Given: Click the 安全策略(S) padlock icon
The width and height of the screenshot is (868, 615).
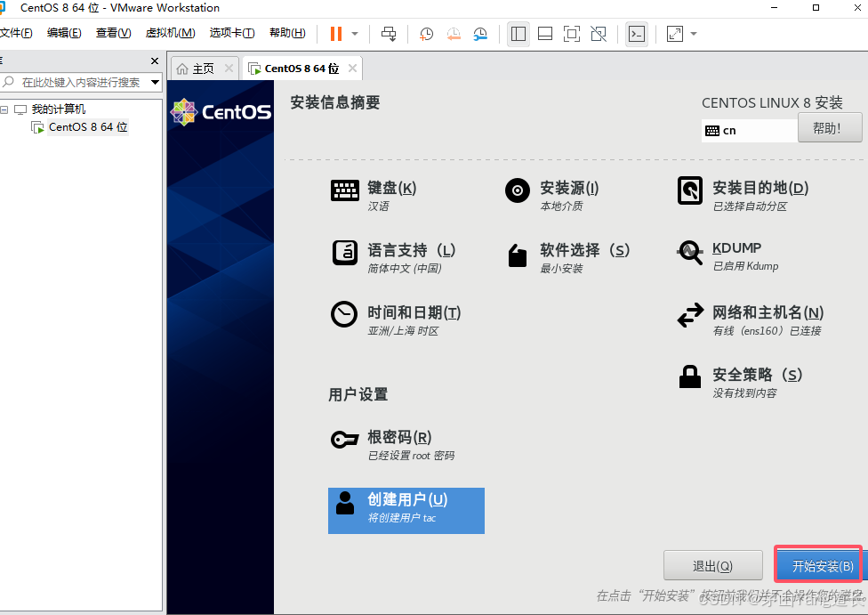Looking at the screenshot, I should (690, 376).
